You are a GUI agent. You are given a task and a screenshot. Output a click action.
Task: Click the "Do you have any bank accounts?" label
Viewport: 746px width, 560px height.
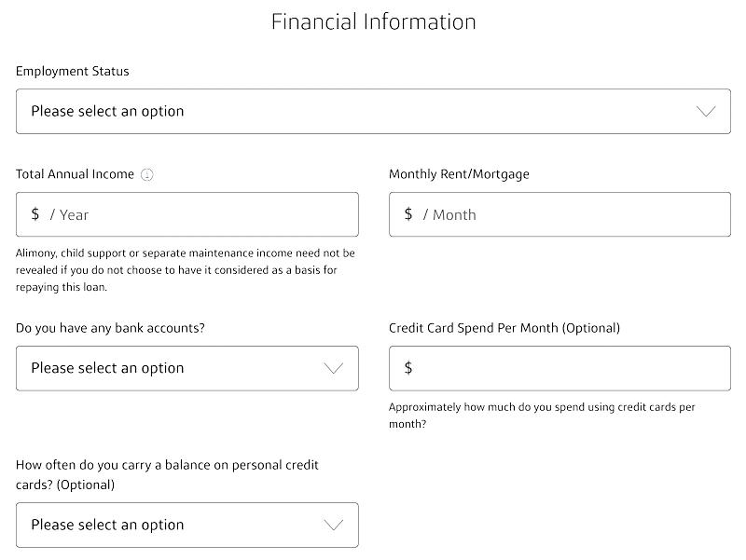[x=110, y=328]
